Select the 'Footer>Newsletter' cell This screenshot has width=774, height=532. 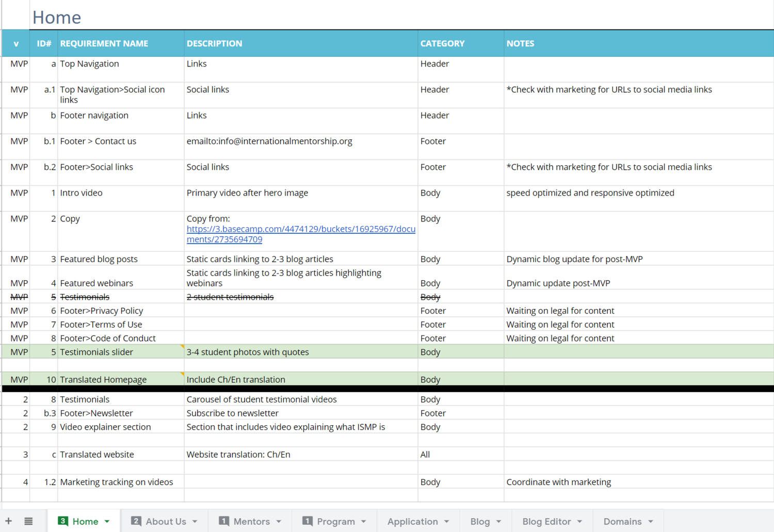click(x=121, y=413)
